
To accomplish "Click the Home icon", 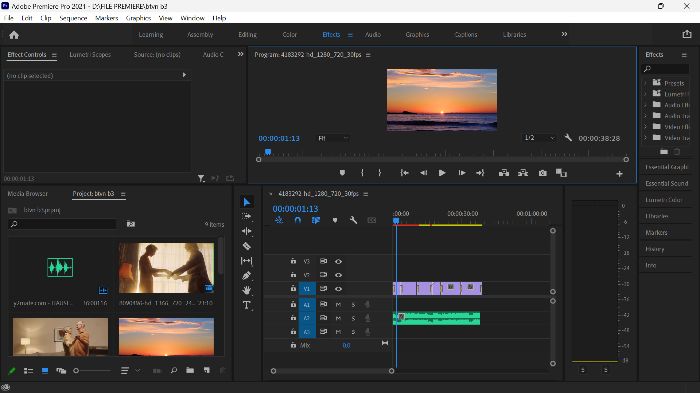I will coord(14,35).
